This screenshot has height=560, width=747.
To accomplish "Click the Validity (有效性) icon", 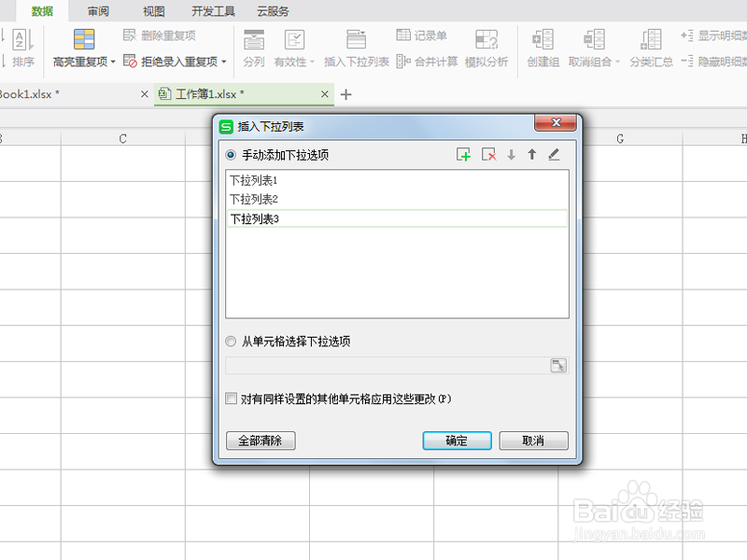I will pyautogui.click(x=294, y=40).
